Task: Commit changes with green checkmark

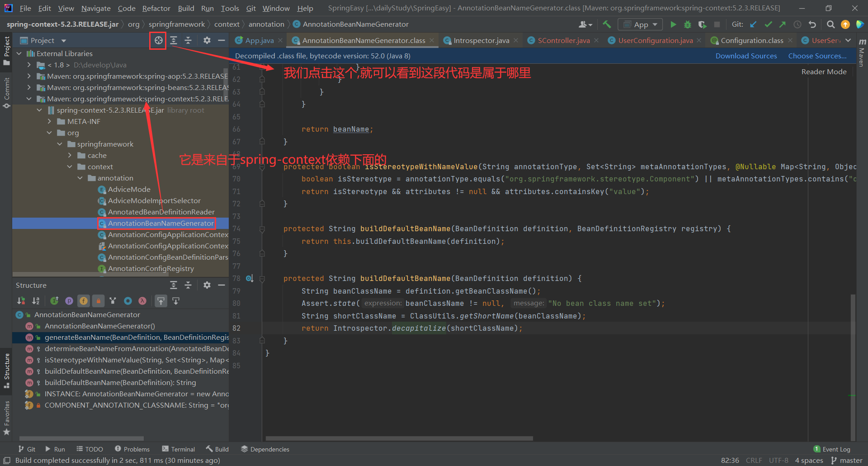Action: [x=768, y=24]
